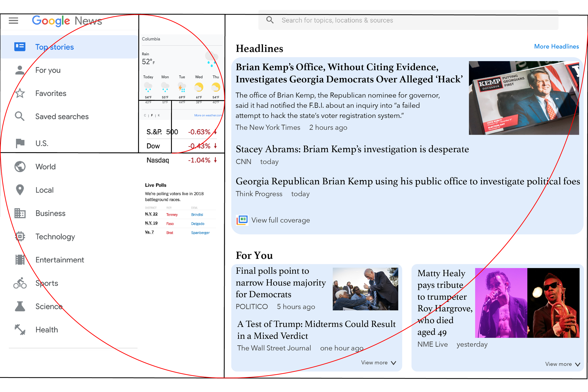Switch weather units to Fahrenheit
The width and height of the screenshot is (588, 392).
(x=152, y=115)
